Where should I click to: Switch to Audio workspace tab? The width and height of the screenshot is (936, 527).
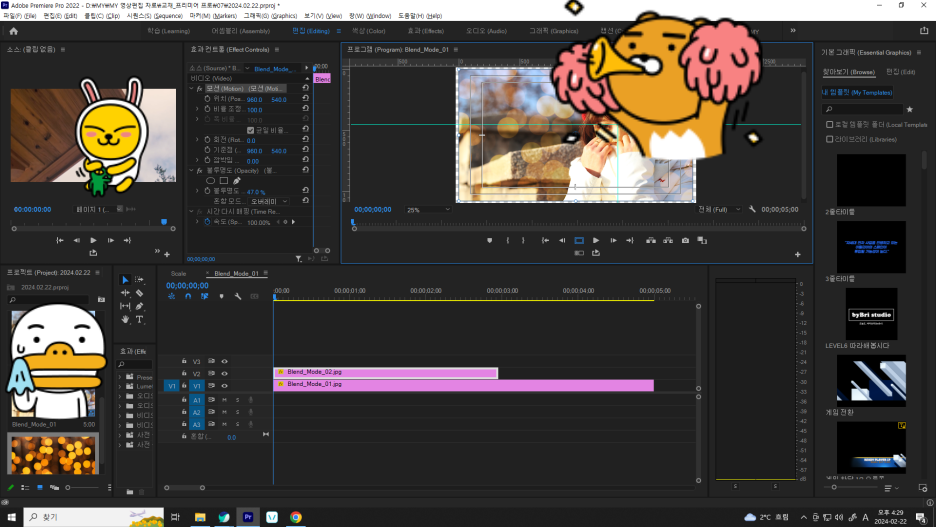pyautogui.click(x=487, y=31)
